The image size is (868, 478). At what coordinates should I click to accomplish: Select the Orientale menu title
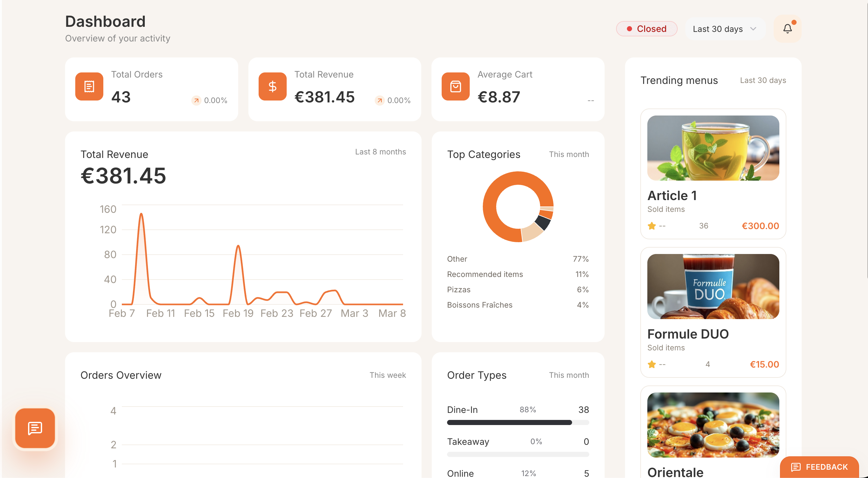coord(676,472)
